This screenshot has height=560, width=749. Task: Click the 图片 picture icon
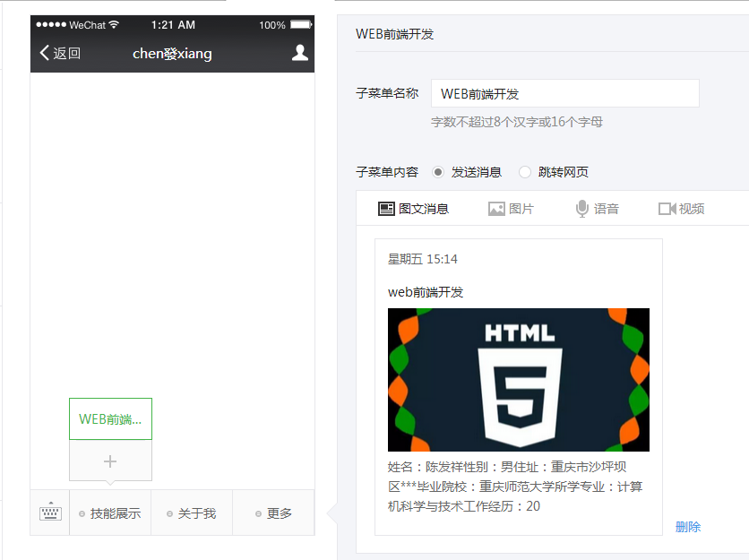pyautogui.click(x=496, y=209)
